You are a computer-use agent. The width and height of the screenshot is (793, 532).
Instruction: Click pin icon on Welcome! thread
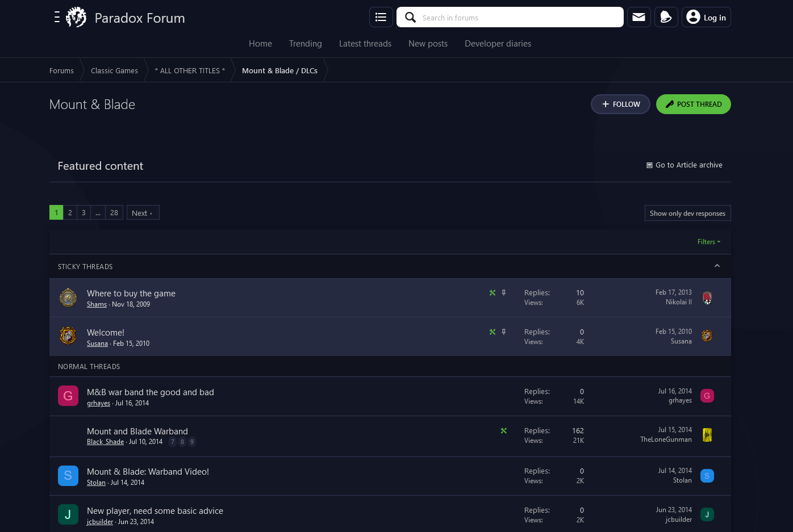coord(504,332)
